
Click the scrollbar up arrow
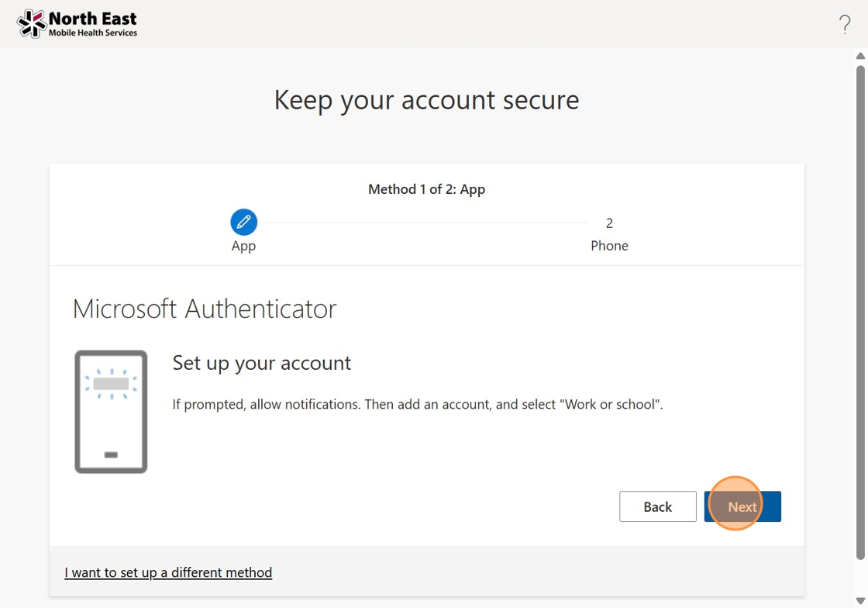860,56
